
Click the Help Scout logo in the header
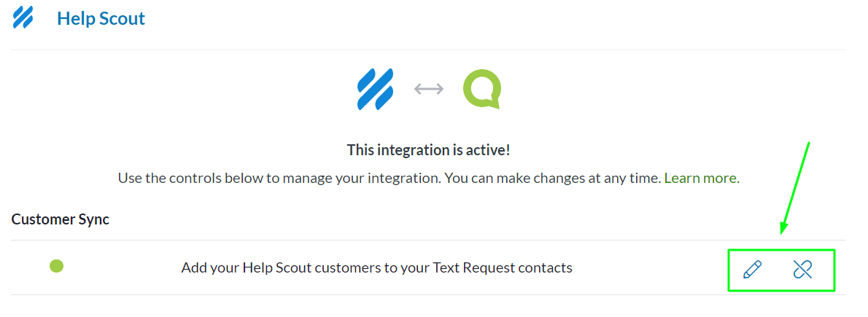tap(23, 17)
